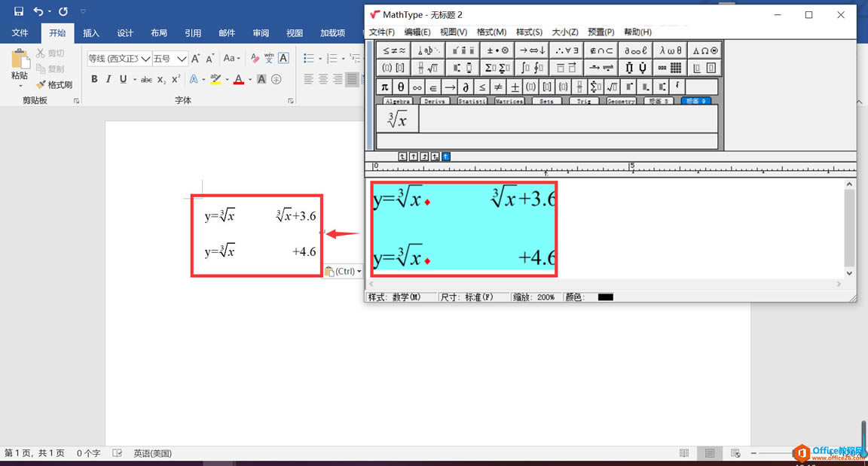Viewport: 868px width, 466px height.
Task: Toggle strikethrough formatting in Word
Action: pyautogui.click(x=146, y=79)
